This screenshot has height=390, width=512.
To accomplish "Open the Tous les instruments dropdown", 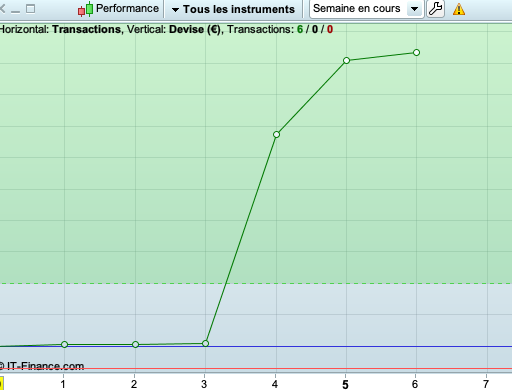I will click(233, 9).
